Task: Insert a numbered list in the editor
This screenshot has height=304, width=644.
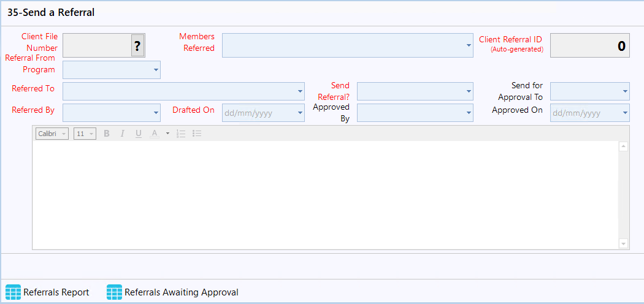Action: click(x=181, y=134)
